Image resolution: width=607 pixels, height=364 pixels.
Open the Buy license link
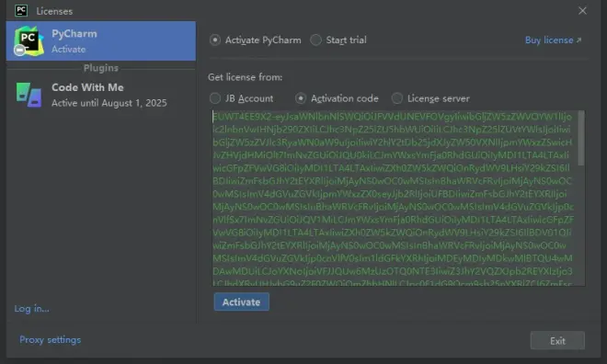(549, 40)
